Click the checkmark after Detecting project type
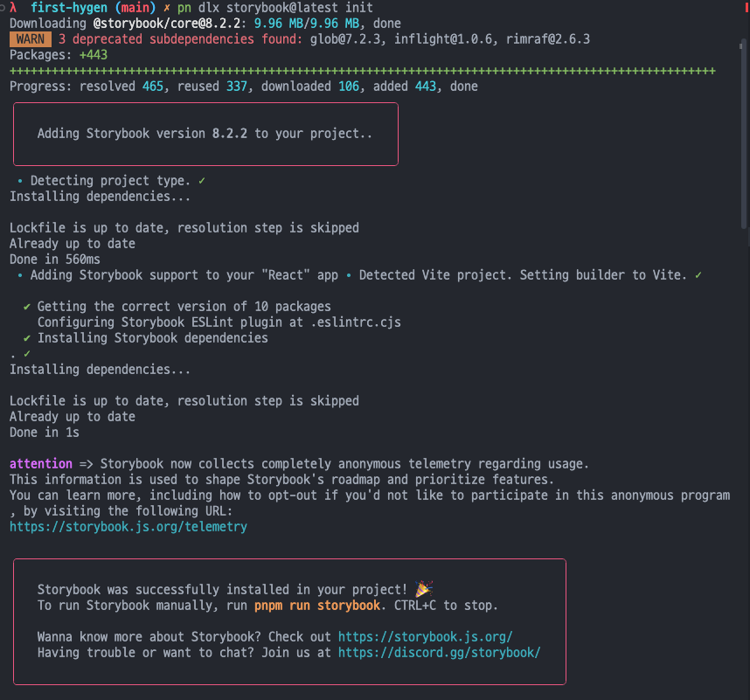750x700 pixels. [202, 181]
